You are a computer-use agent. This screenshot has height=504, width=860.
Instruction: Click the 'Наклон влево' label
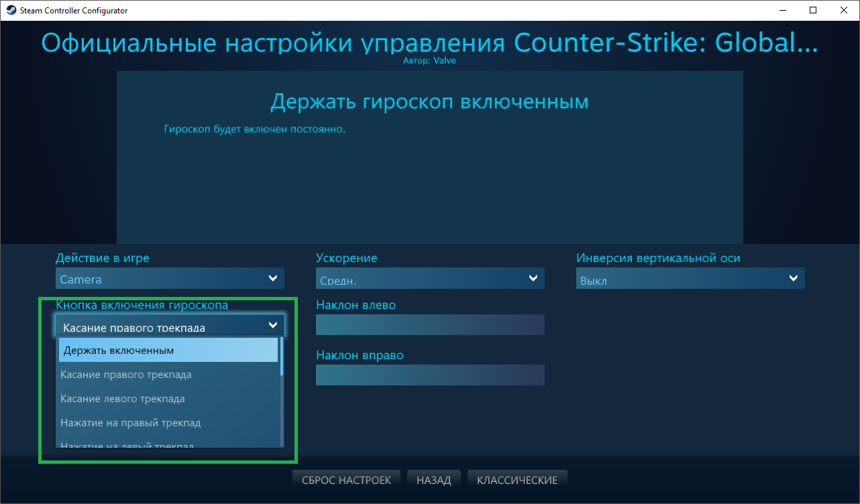(356, 305)
